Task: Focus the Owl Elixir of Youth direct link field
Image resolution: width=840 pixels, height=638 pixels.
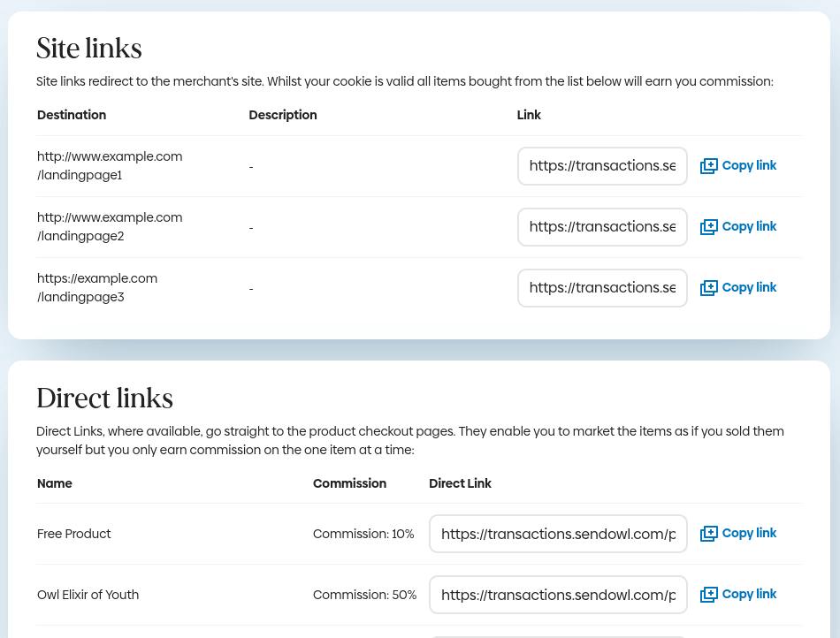Action: click(558, 595)
